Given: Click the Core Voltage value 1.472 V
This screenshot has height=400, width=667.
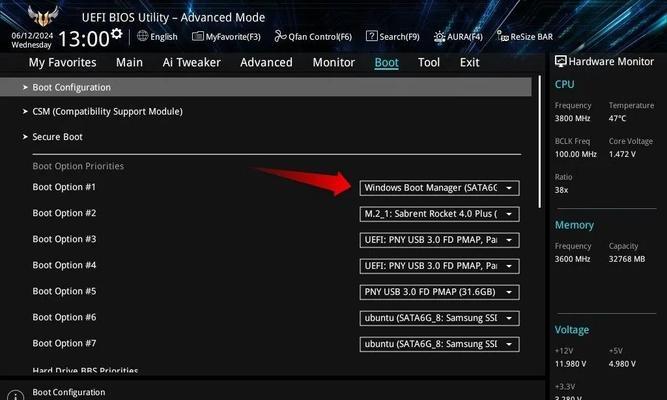Looking at the screenshot, I should [x=622, y=154].
